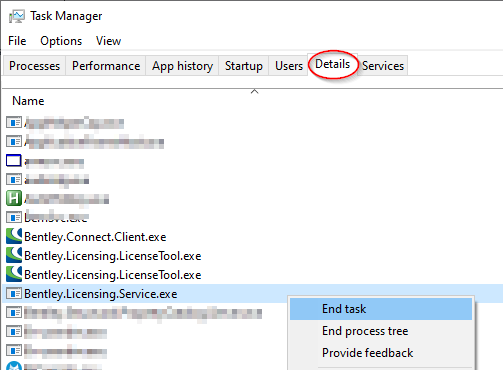Click the Bentley.Licensing.Service.exe process icon

(14, 294)
